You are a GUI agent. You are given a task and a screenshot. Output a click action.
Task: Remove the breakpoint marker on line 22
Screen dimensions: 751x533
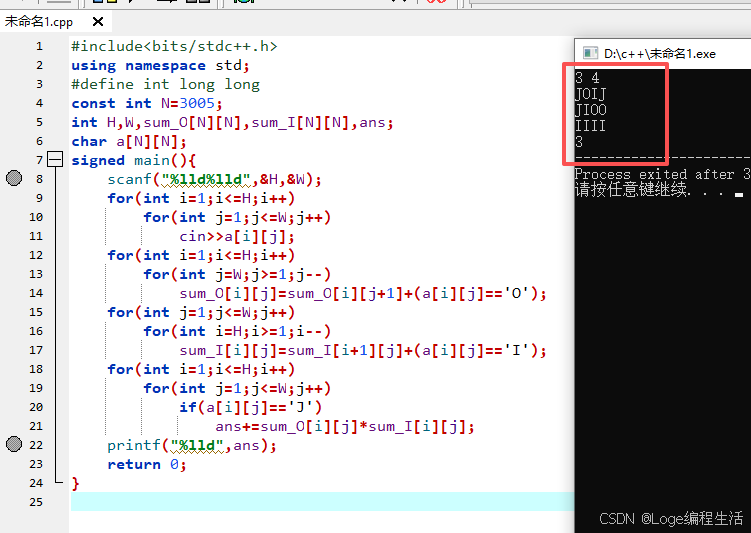pyautogui.click(x=14, y=444)
